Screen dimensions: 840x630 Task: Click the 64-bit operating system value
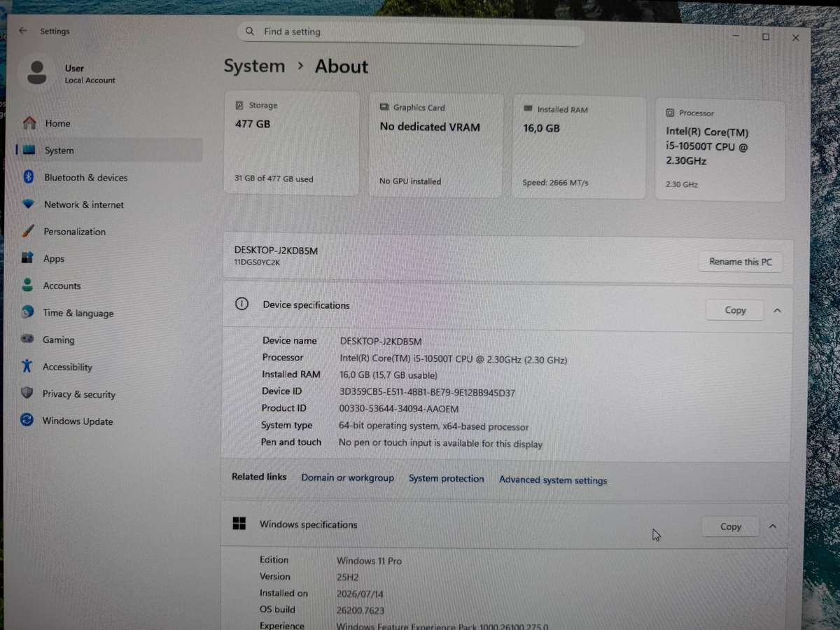[433, 426]
